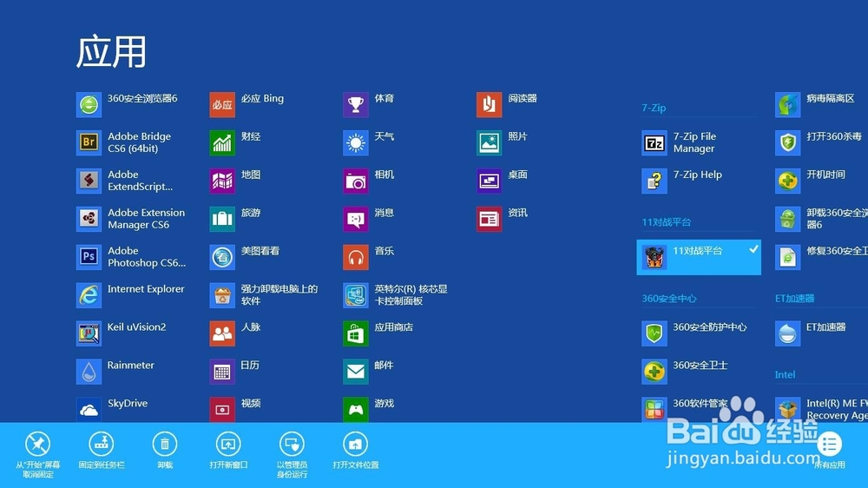868x488 pixels.
Task: Open 英特尔(R) 核芯显卡控制面板
Action: (x=355, y=295)
